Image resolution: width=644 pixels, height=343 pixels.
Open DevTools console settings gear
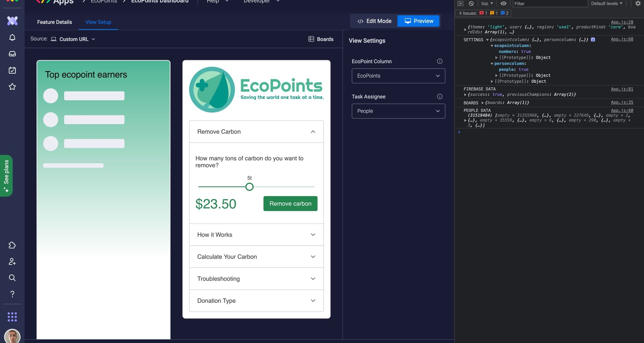point(638,3)
